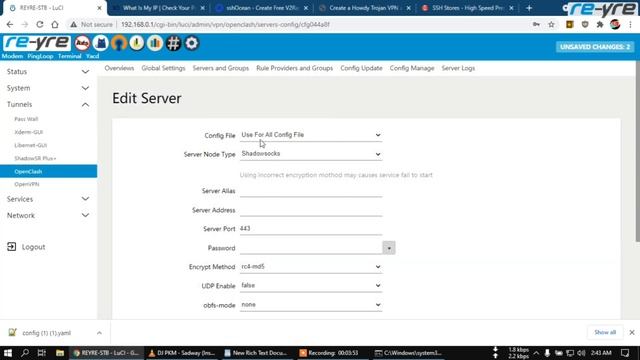Open Windows taskbar search
The height and width of the screenshot is (360, 640).
click(x=25, y=353)
